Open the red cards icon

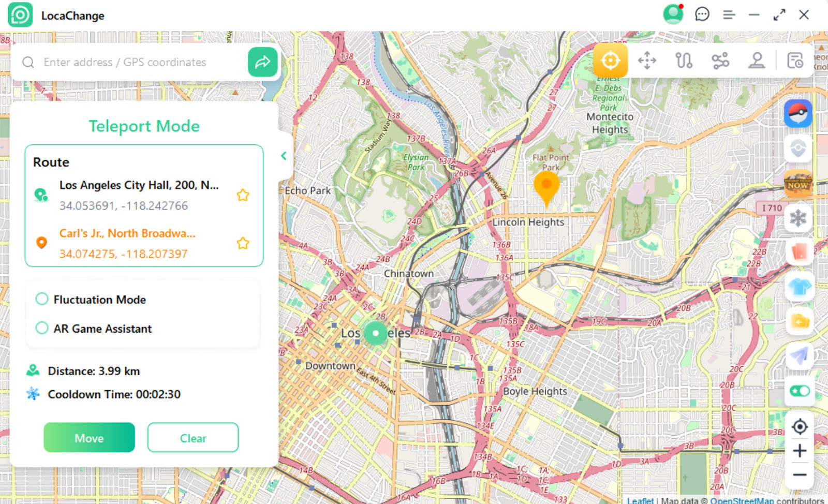click(x=799, y=252)
